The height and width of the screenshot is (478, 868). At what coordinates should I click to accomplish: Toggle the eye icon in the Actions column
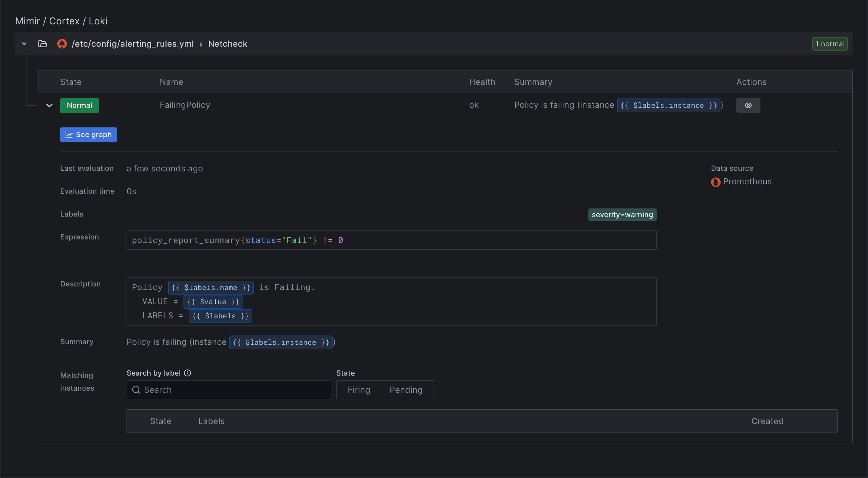tap(748, 105)
